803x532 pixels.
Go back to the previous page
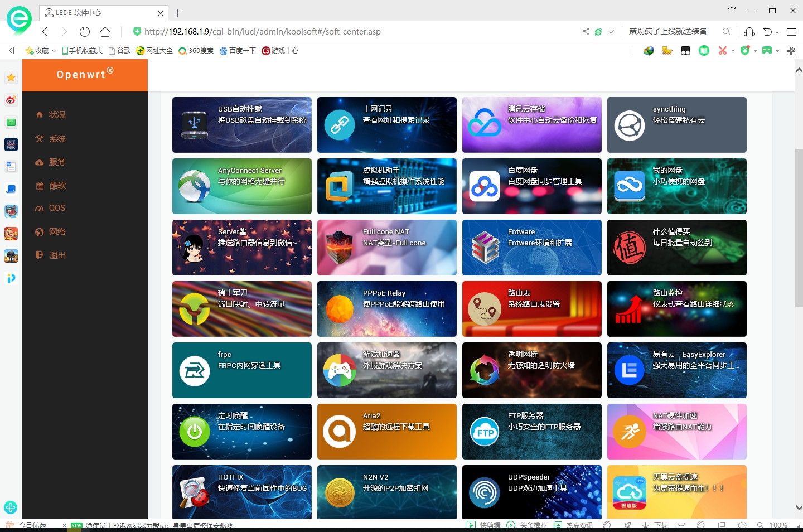pyautogui.click(x=46, y=32)
